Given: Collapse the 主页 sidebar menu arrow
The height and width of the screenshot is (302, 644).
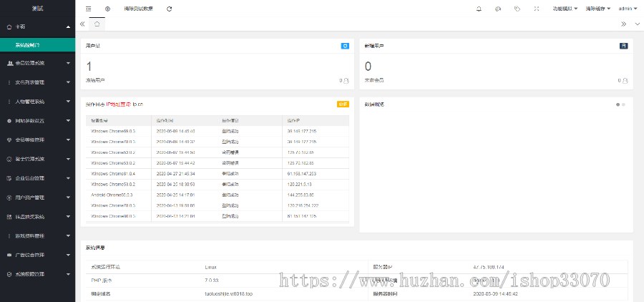Looking at the screenshot, I should [x=68, y=26].
